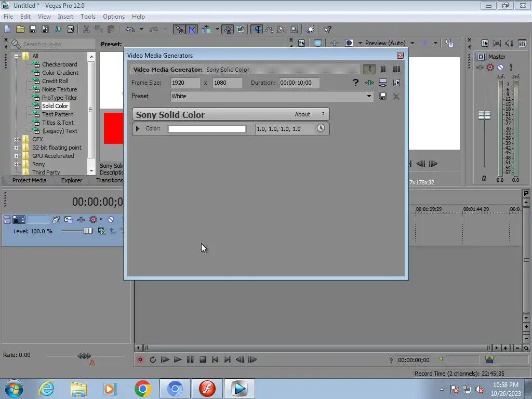Select three column layout view in dialog
The image size is (532, 399).
tap(396, 69)
